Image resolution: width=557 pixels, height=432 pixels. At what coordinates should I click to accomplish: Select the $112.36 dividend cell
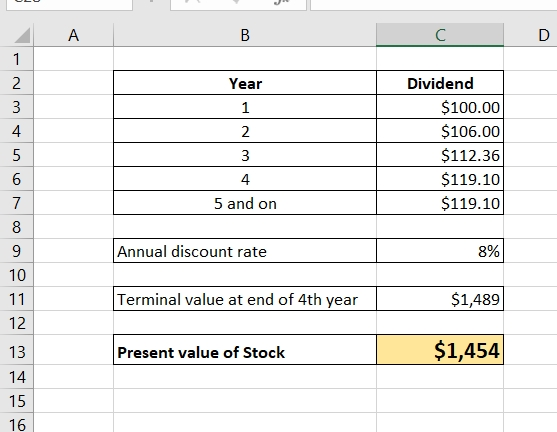tap(440, 155)
